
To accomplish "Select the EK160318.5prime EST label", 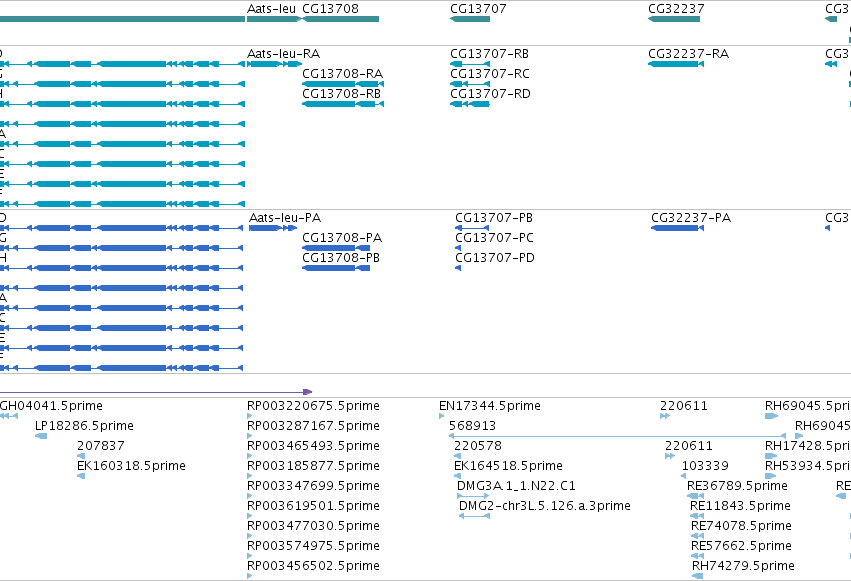I will point(131,466).
